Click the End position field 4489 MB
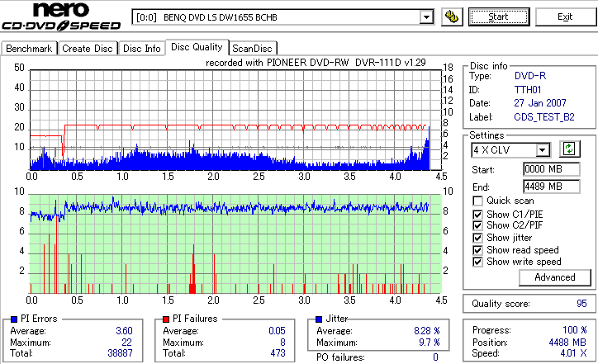Screen dimensions: 598x364 [552, 187]
